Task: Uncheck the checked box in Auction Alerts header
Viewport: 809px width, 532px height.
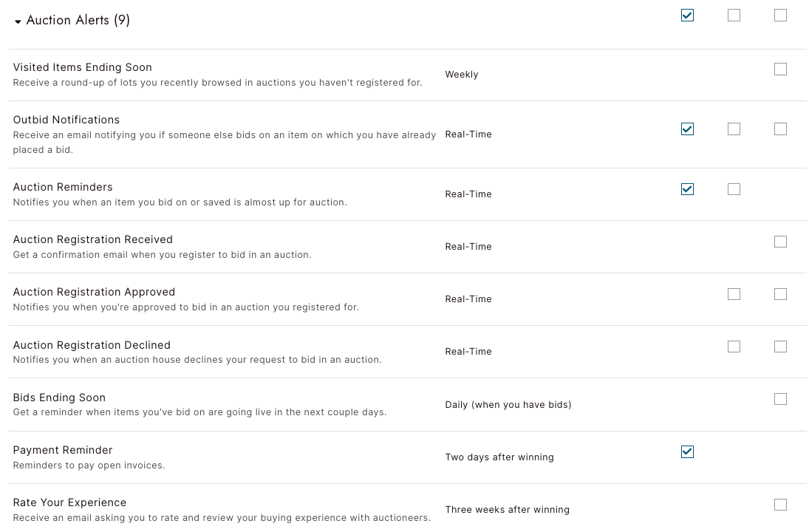Action: pos(687,16)
